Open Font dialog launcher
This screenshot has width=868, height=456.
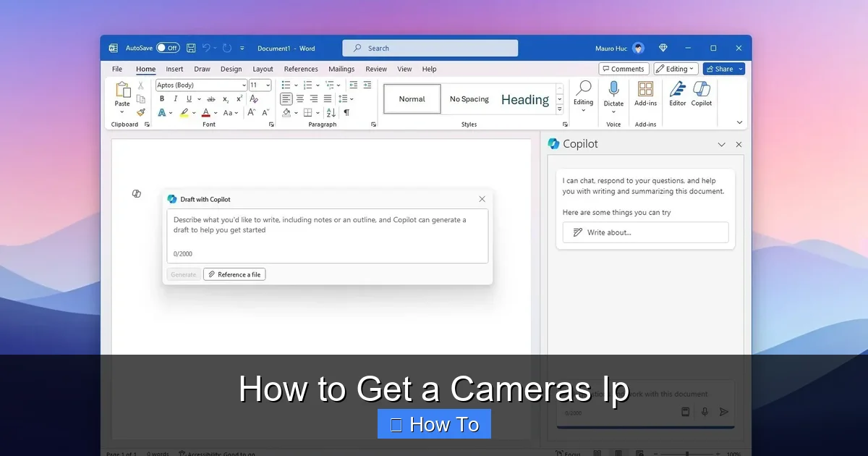click(x=271, y=124)
